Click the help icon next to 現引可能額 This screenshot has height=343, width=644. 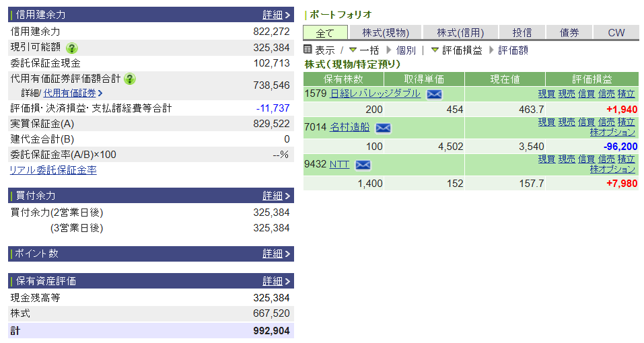tap(72, 48)
